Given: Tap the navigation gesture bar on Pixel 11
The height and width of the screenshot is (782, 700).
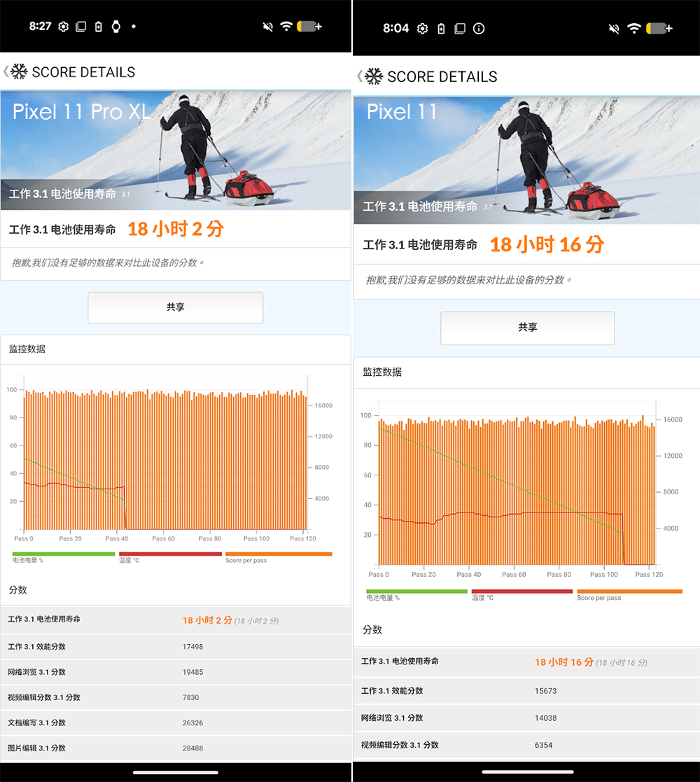Looking at the screenshot, I should (528, 772).
